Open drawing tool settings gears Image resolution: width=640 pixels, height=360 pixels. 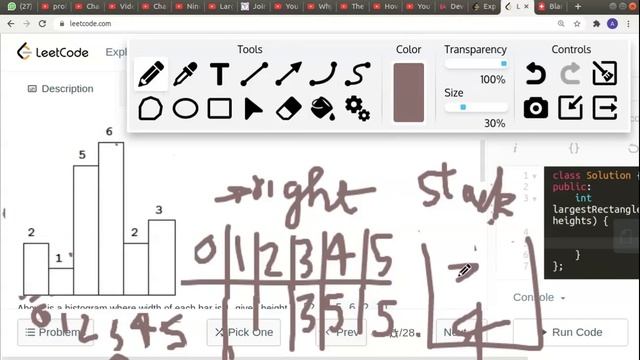point(358,109)
